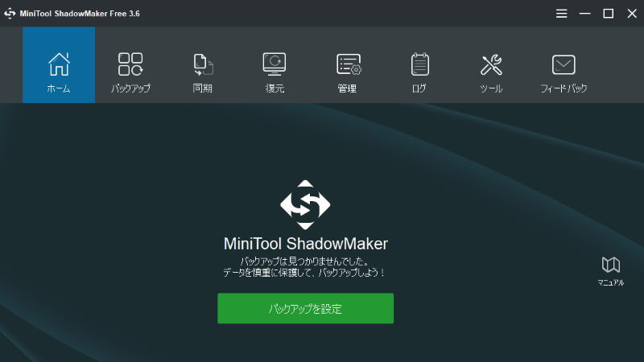Click the バックアップは見つかりませんでした message

click(x=305, y=261)
